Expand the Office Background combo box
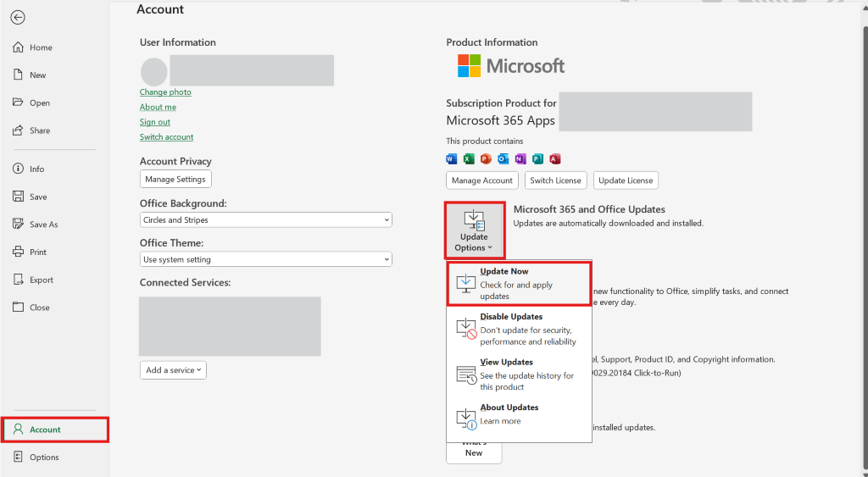Viewport: 868px width, 477px height. coord(265,219)
